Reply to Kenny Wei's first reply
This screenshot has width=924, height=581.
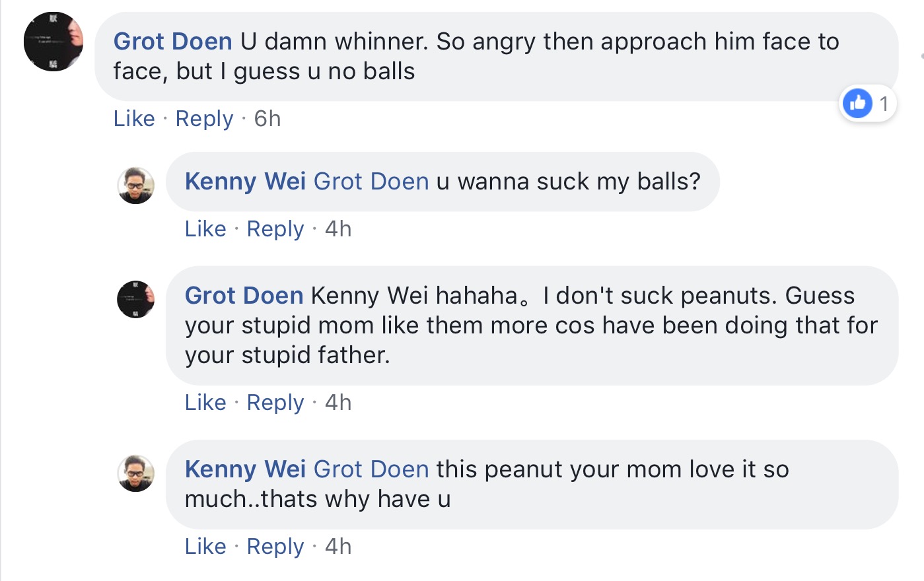pos(275,229)
